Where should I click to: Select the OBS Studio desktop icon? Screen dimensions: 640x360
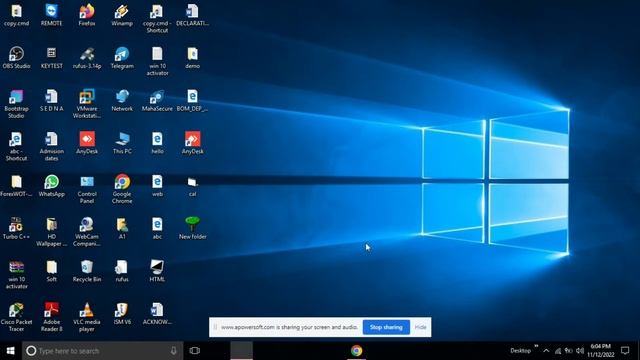[x=16, y=58]
